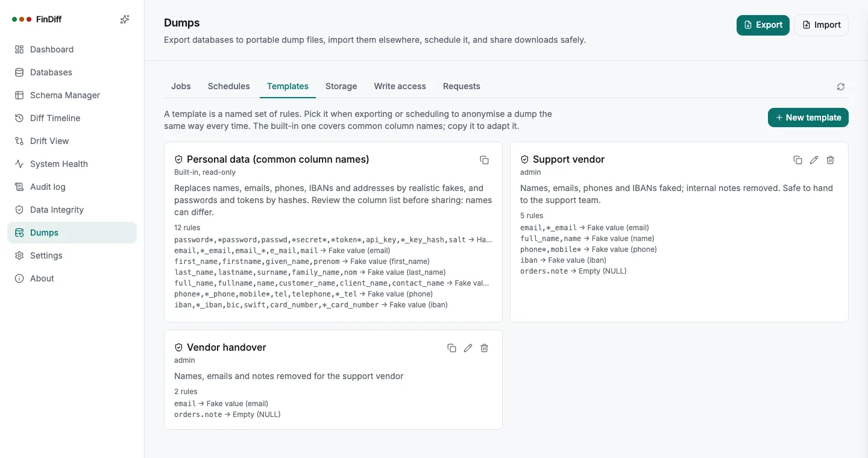The height and width of the screenshot is (458, 868).
Task: Refresh the templates list with the reload icon
Action: tap(841, 87)
